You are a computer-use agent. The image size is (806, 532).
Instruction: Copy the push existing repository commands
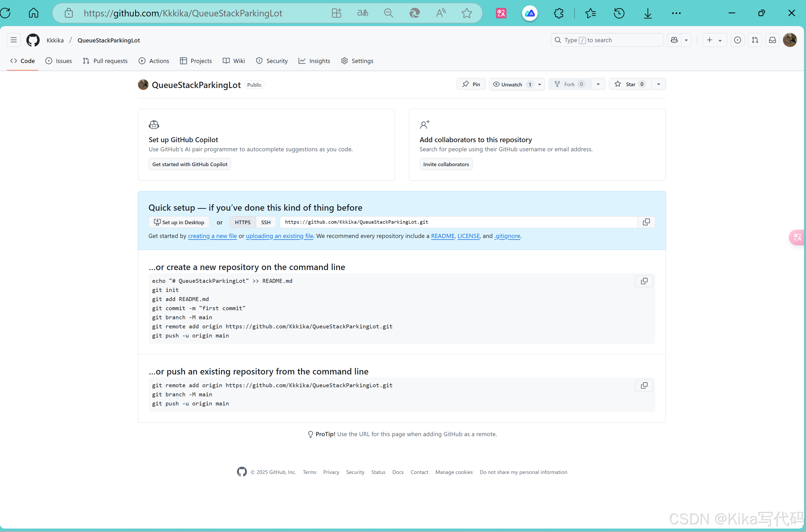pos(644,385)
